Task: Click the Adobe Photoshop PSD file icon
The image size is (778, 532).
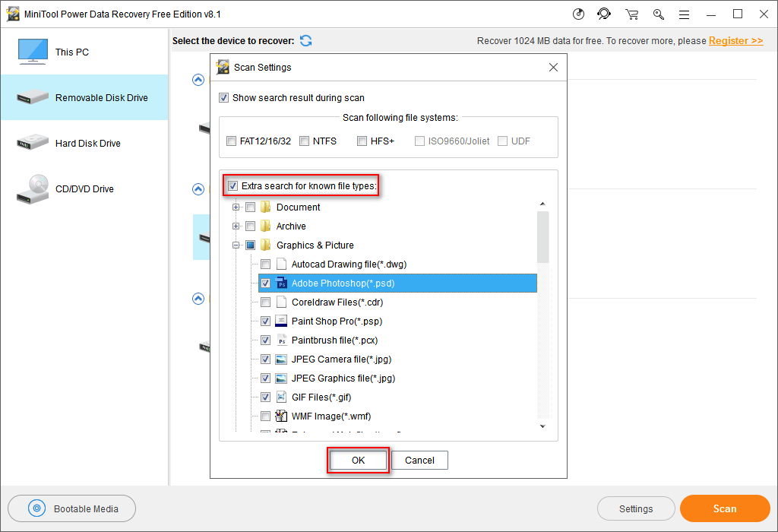Action: pos(281,283)
